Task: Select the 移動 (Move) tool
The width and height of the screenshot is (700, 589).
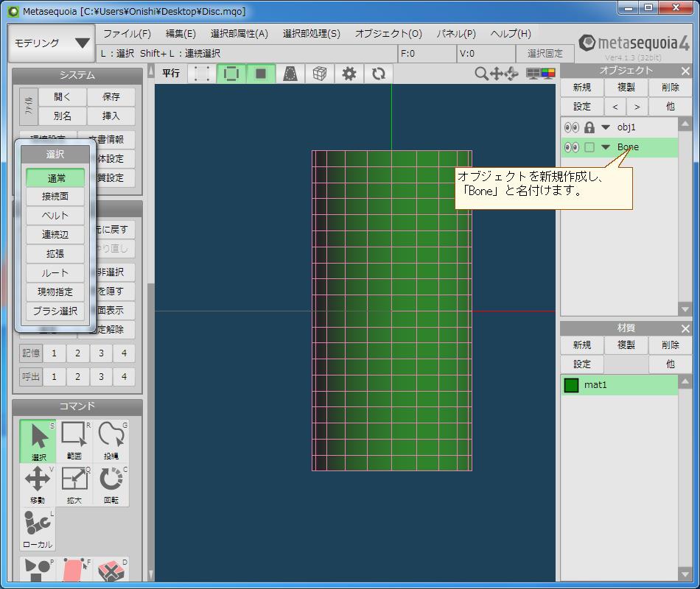Action: pos(38,481)
